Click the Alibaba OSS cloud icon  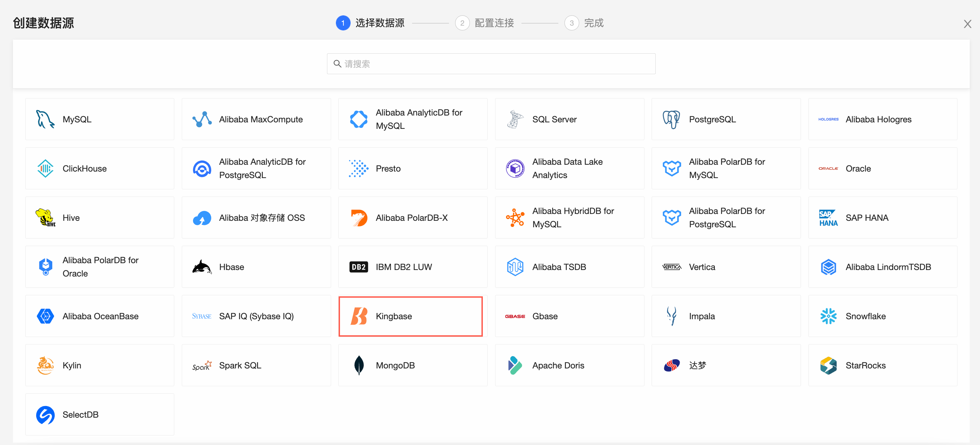click(202, 218)
